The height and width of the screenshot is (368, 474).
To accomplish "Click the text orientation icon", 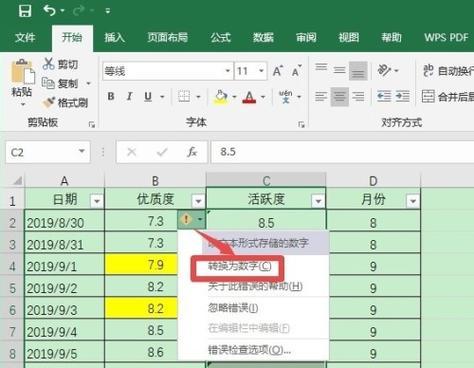I will pyautogui.click(x=384, y=70).
